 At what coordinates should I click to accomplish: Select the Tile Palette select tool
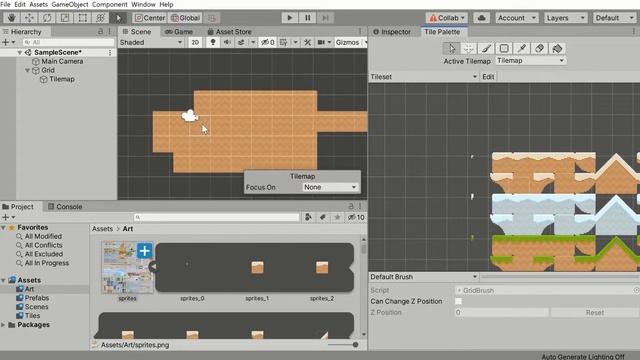tap(451, 49)
